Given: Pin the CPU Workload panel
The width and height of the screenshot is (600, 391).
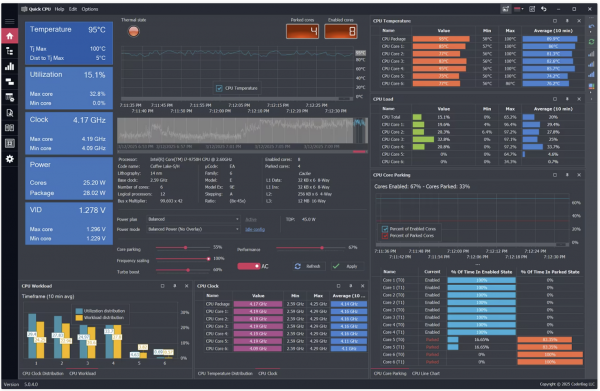Looking at the screenshot, I should tap(174, 286).
